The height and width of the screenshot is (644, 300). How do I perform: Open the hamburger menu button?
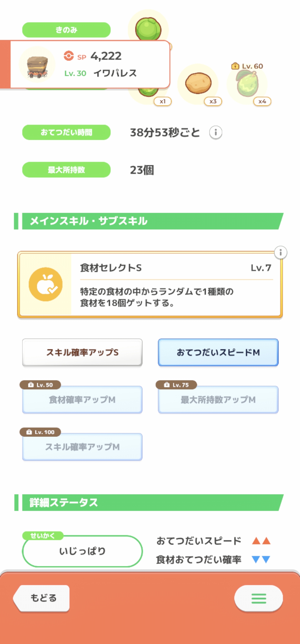(258, 598)
